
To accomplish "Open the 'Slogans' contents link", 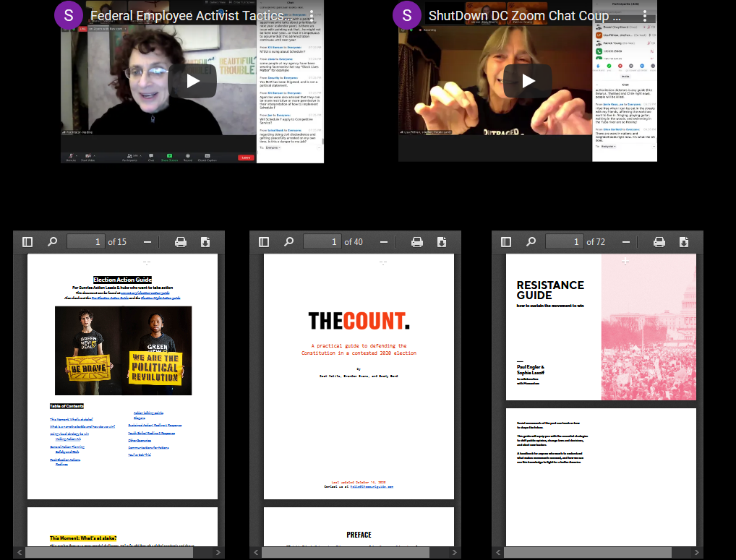I will pyautogui.click(x=140, y=418).
